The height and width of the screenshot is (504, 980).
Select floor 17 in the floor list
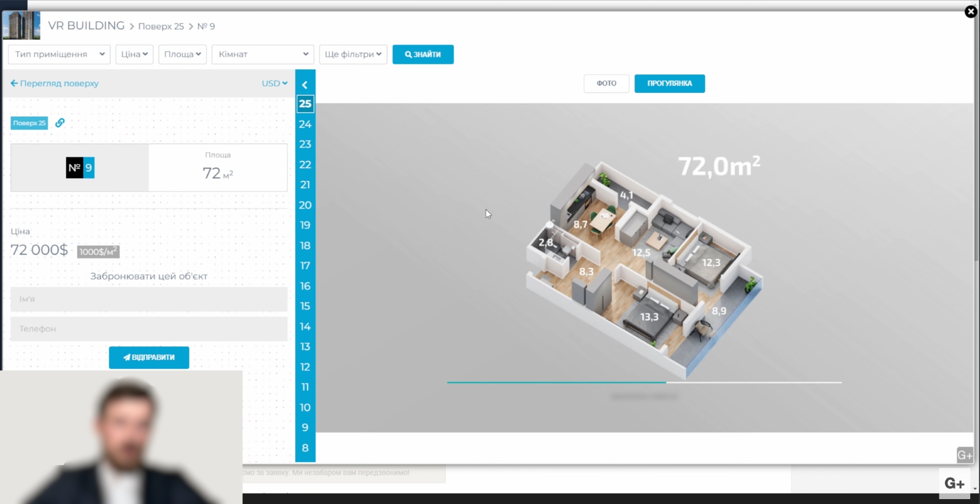[x=305, y=266]
